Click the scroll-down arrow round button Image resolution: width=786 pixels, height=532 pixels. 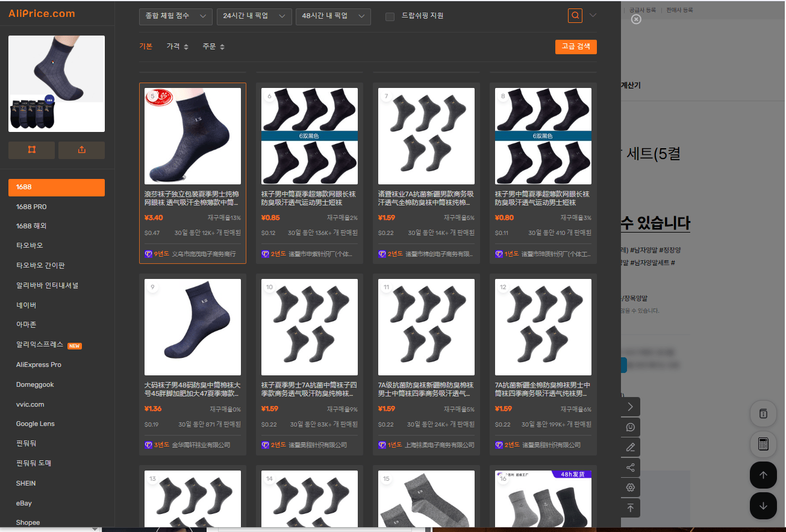pyautogui.click(x=763, y=505)
